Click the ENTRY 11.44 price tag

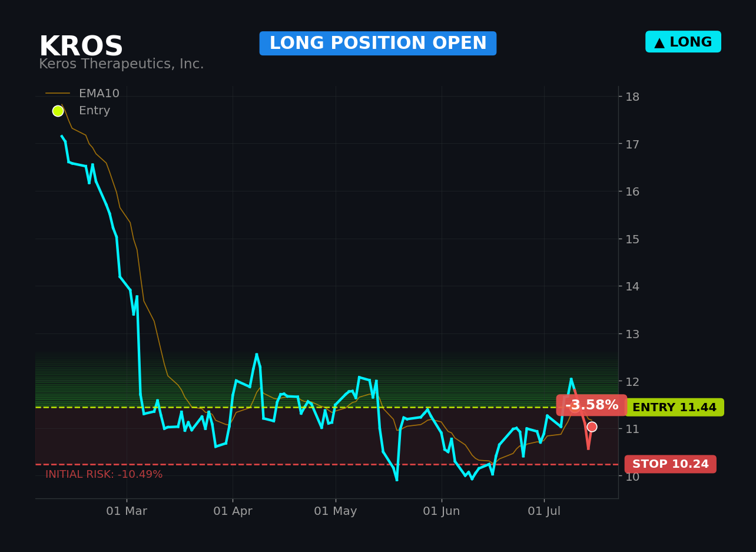point(674,407)
